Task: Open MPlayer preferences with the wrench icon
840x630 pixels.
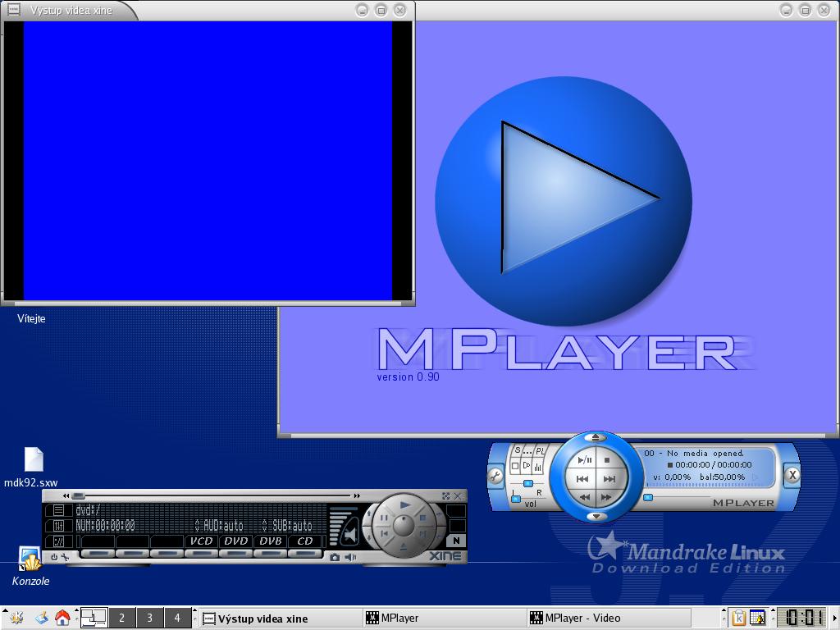Action: 495,475
